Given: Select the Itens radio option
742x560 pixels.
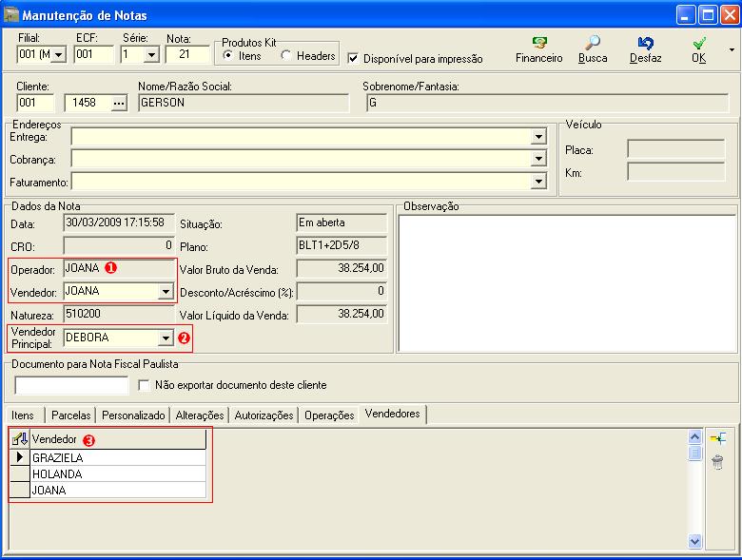Looking at the screenshot, I should point(228,56).
